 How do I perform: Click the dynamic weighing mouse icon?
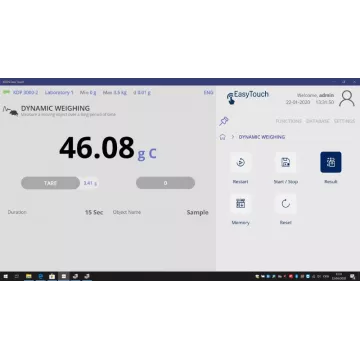point(11,111)
